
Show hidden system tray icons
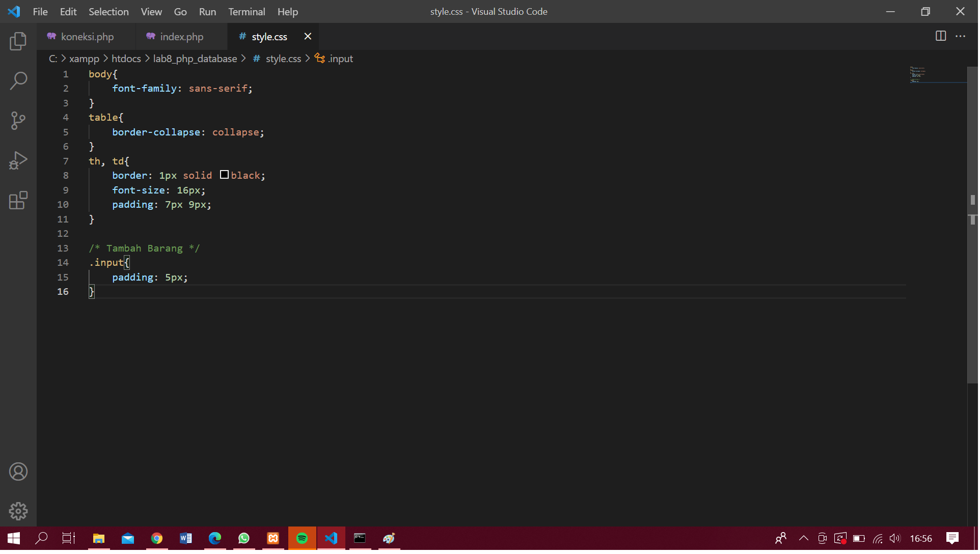tap(805, 539)
